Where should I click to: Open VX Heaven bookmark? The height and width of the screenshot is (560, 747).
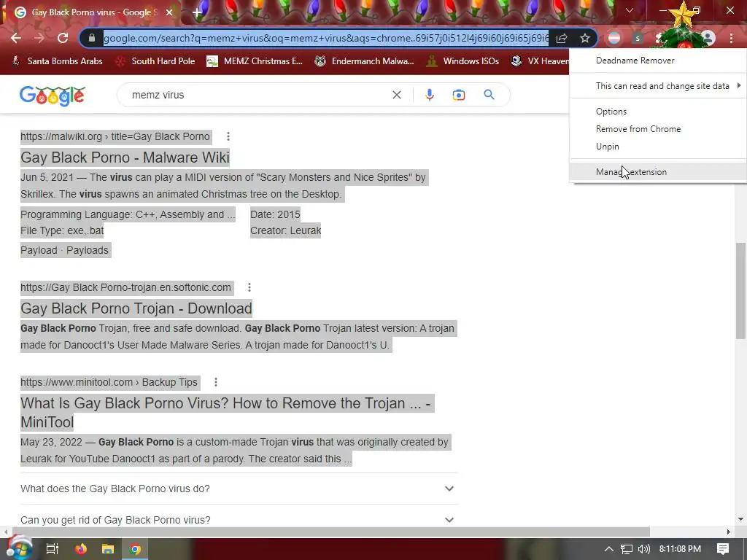[x=539, y=61]
